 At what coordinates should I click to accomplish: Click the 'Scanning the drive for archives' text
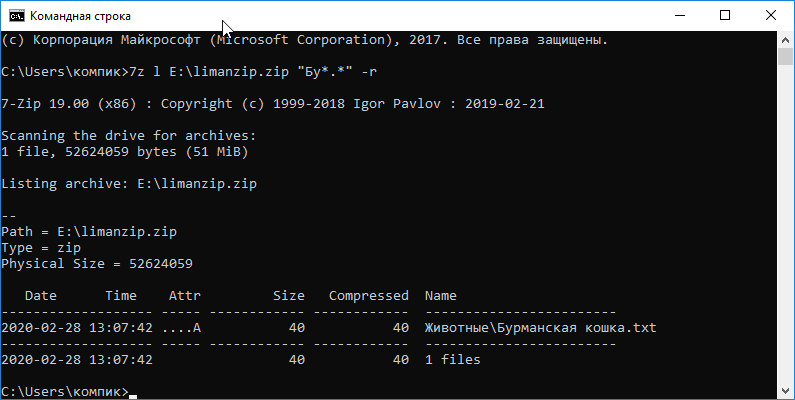click(129, 136)
